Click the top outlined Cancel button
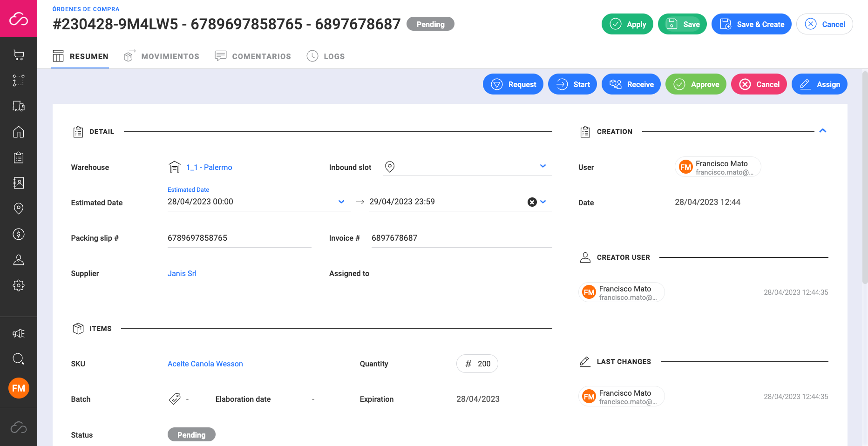 (x=825, y=24)
